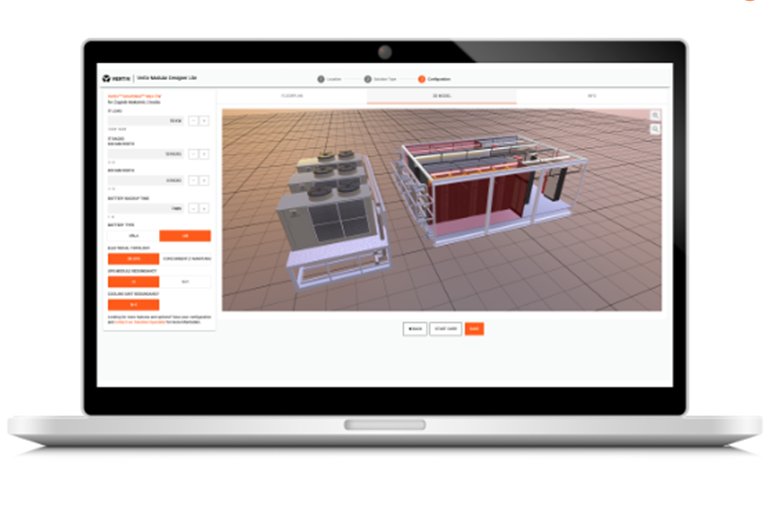Select the Configuration step circle

click(422, 77)
